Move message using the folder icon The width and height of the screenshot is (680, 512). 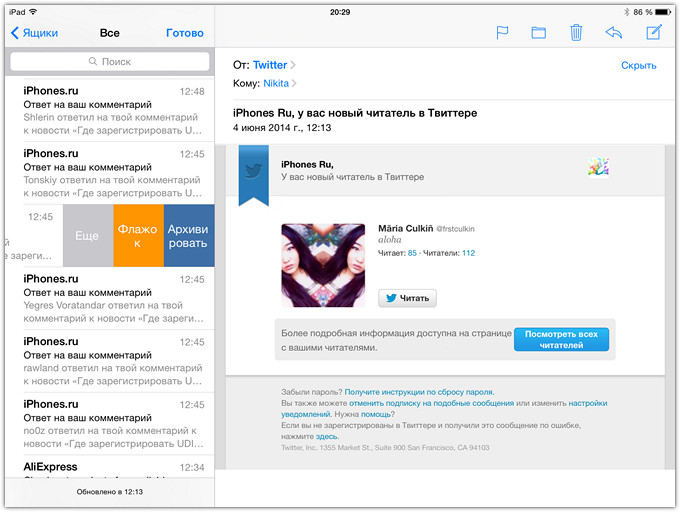[x=539, y=33]
